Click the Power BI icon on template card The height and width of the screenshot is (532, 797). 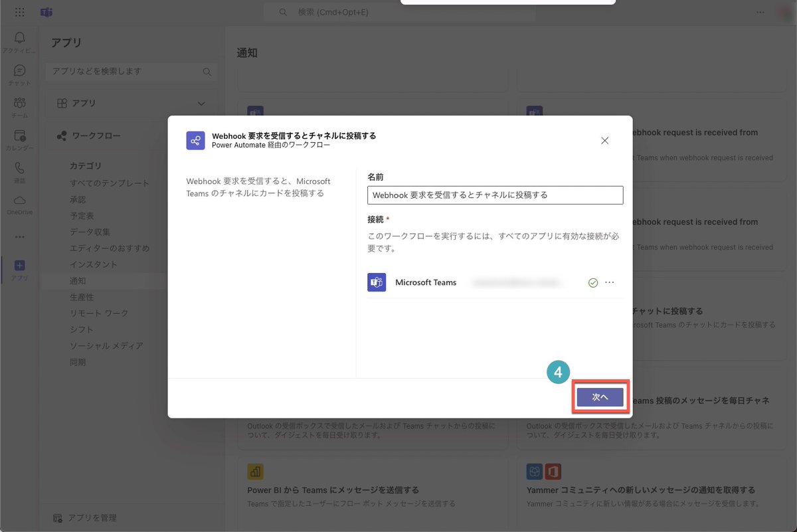click(x=255, y=472)
